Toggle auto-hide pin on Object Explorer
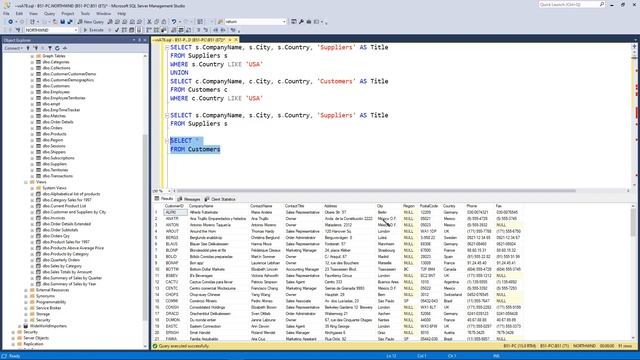Viewport: 640px width, 360px height. [x=139, y=40]
